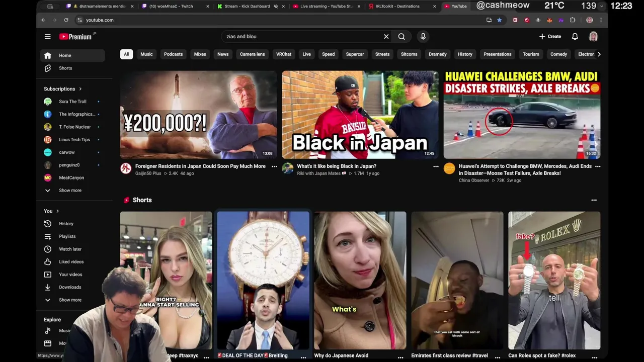Click the browser back arrow
Viewport: 644px width, 362px height.
(43, 20)
